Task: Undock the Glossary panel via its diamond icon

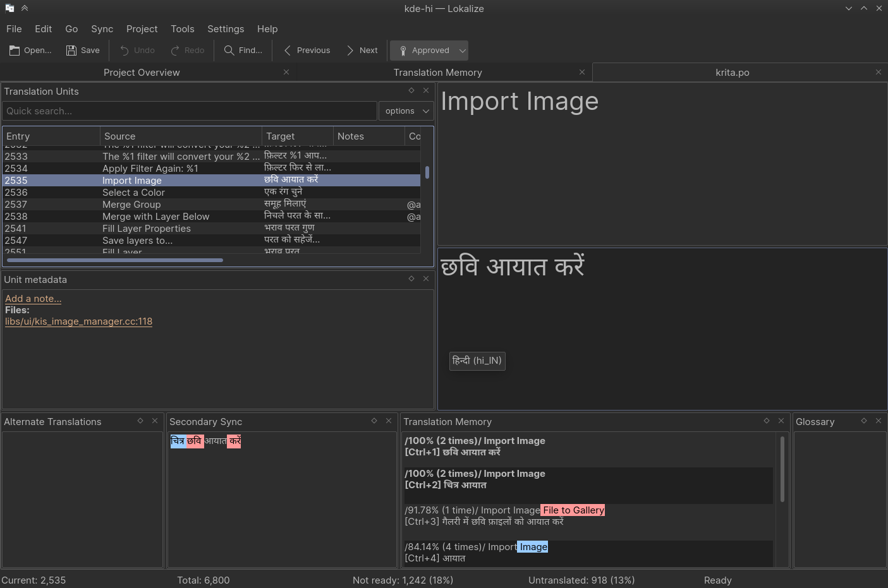Action: point(863,421)
